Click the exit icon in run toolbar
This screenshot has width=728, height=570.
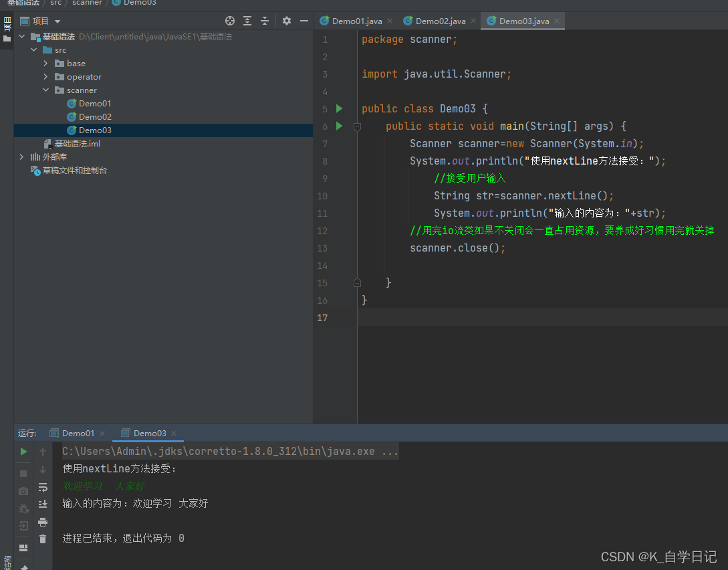(x=23, y=526)
